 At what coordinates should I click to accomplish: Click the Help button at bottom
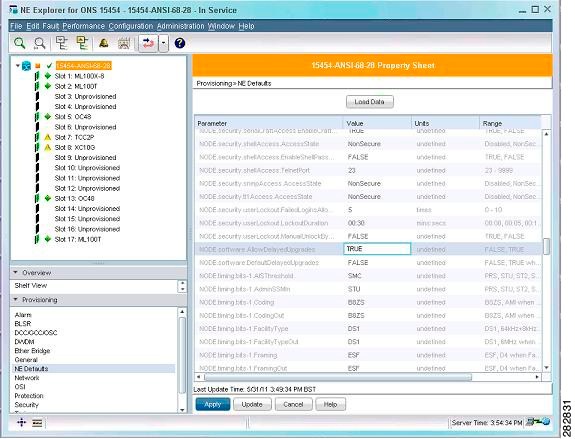330,405
